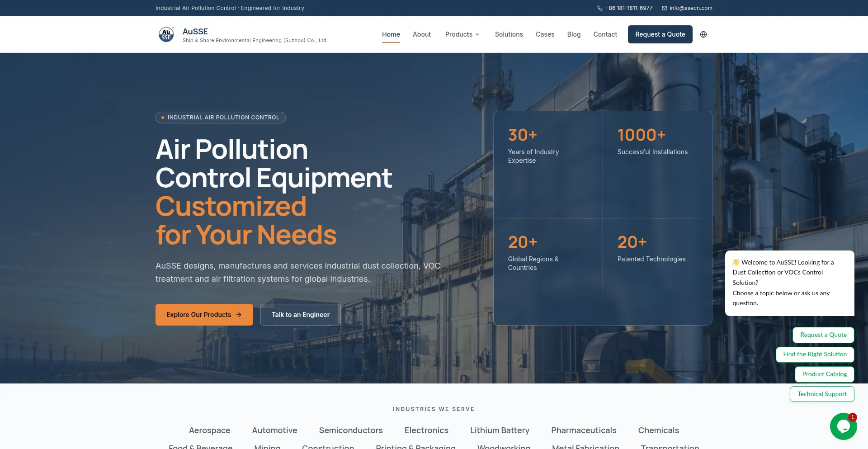Image resolution: width=868 pixels, height=449 pixels.
Task: Click the Products chevron arrow
Action: [477, 34]
